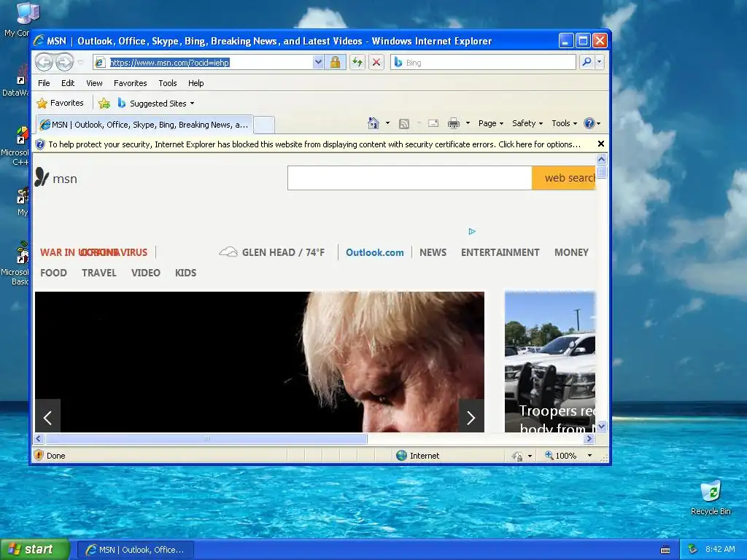The image size is (747, 560).
Task: Close the security information bar
Action: pyautogui.click(x=601, y=144)
